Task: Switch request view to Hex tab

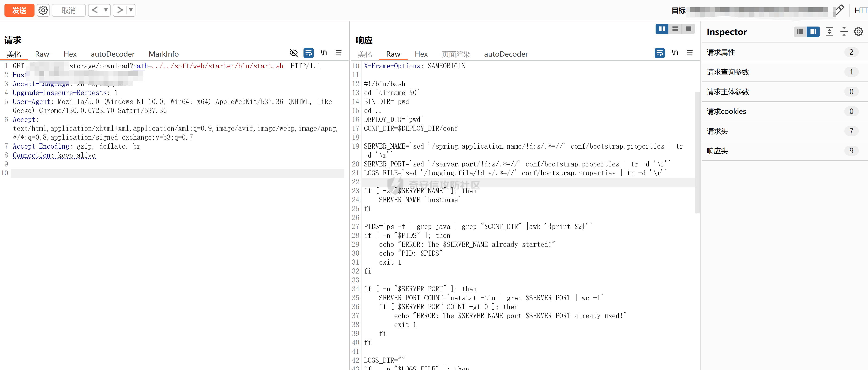Action: (x=70, y=54)
